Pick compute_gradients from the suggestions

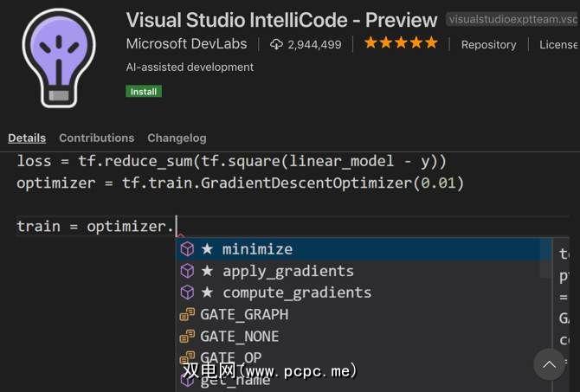pos(297,292)
